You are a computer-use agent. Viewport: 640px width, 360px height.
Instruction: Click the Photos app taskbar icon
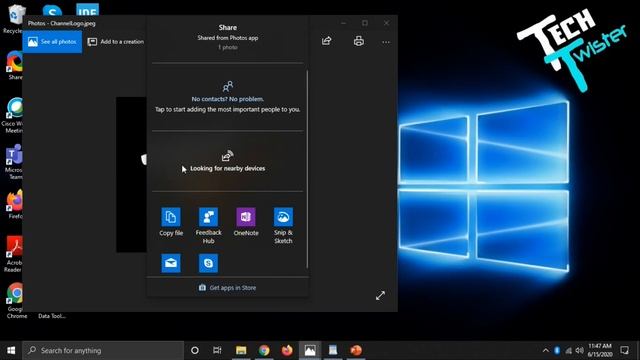[x=310, y=350]
